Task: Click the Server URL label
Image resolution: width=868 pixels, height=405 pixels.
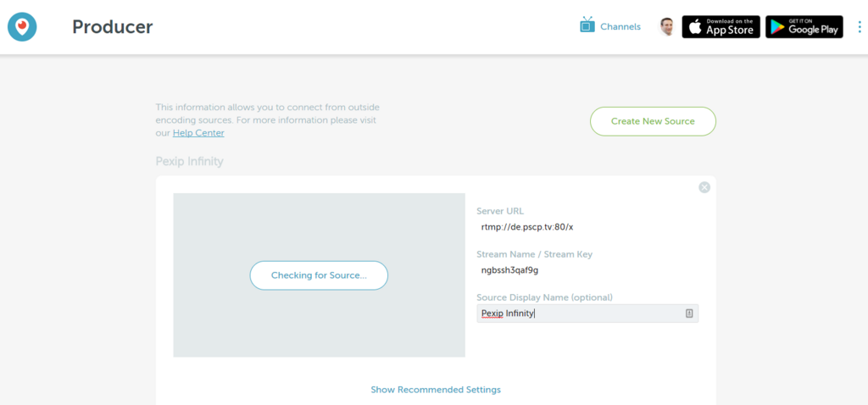Action: tap(500, 211)
